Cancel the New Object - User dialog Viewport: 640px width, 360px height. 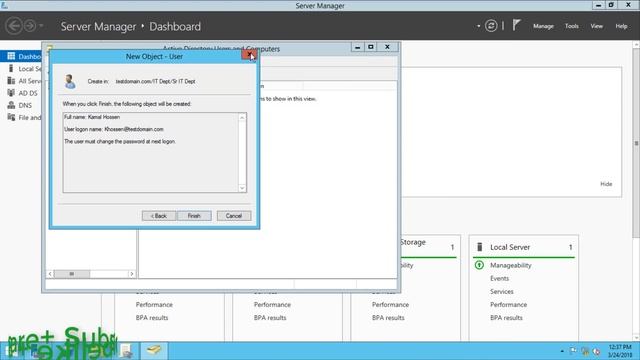(234, 216)
